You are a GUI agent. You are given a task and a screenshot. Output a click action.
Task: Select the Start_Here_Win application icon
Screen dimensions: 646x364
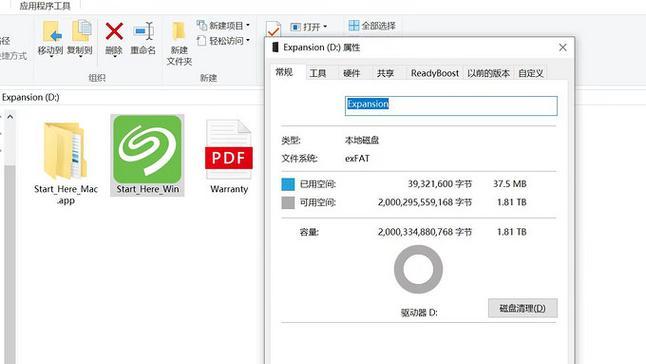(x=147, y=155)
